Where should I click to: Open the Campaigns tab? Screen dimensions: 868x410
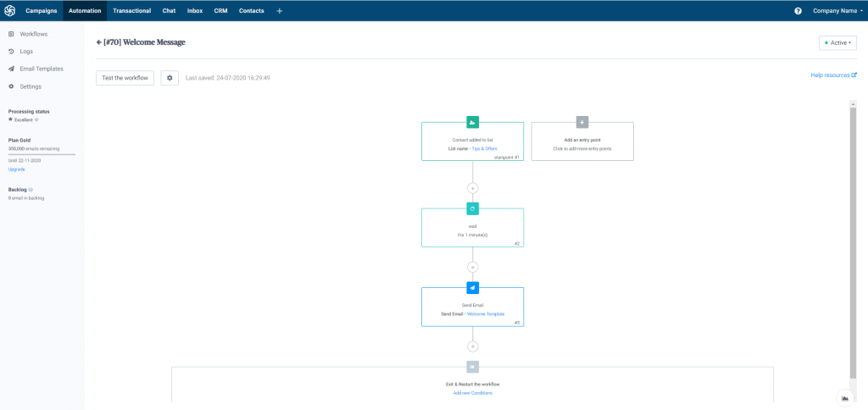click(x=41, y=11)
